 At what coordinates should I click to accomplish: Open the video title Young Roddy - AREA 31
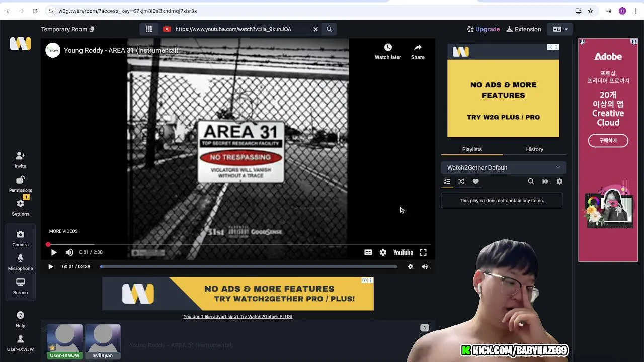[121, 50]
